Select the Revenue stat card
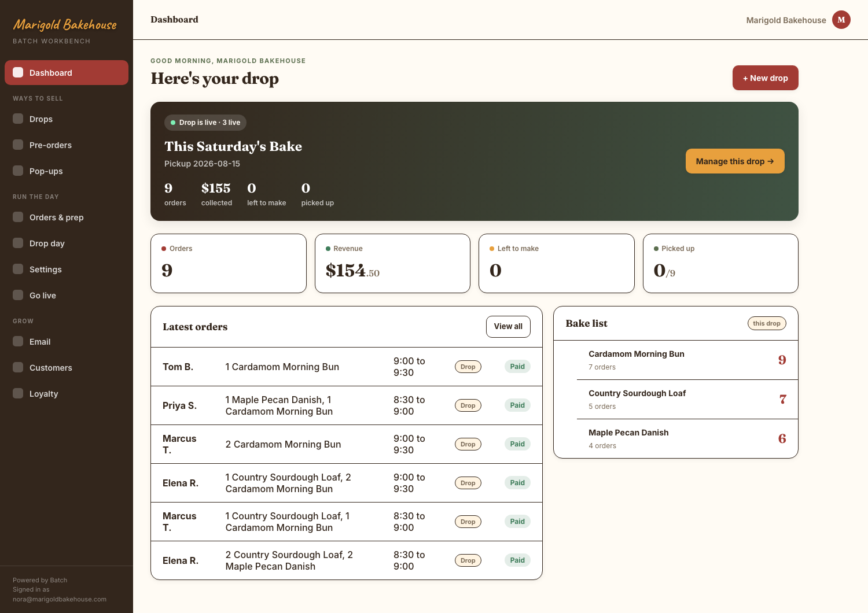Screen dimensions: 868x613 point(392,264)
